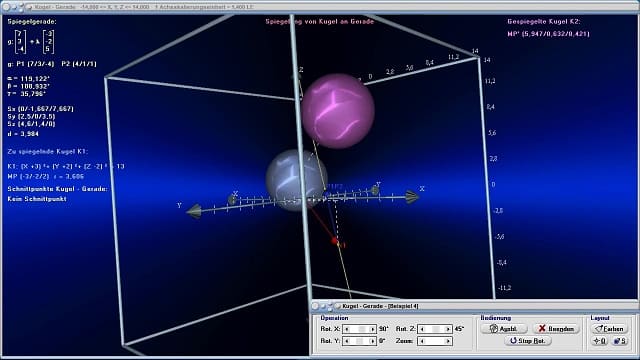Viewport: 640px width, 360px height.
Task: Click the Zoom scrollbar track
Action: pyautogui.click(x=435, y=341)
